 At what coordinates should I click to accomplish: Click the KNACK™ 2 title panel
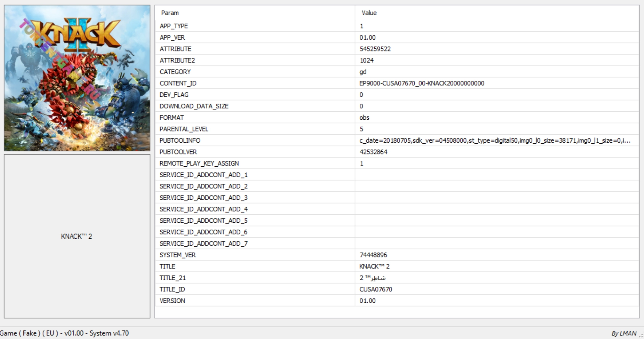(77, 236)
